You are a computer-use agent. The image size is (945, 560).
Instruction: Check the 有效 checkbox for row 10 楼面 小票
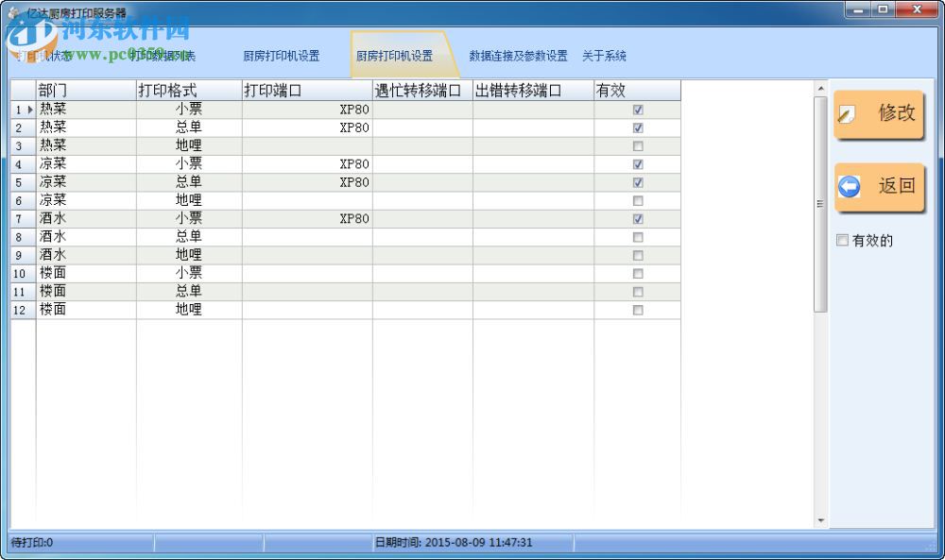pos(638,273)
